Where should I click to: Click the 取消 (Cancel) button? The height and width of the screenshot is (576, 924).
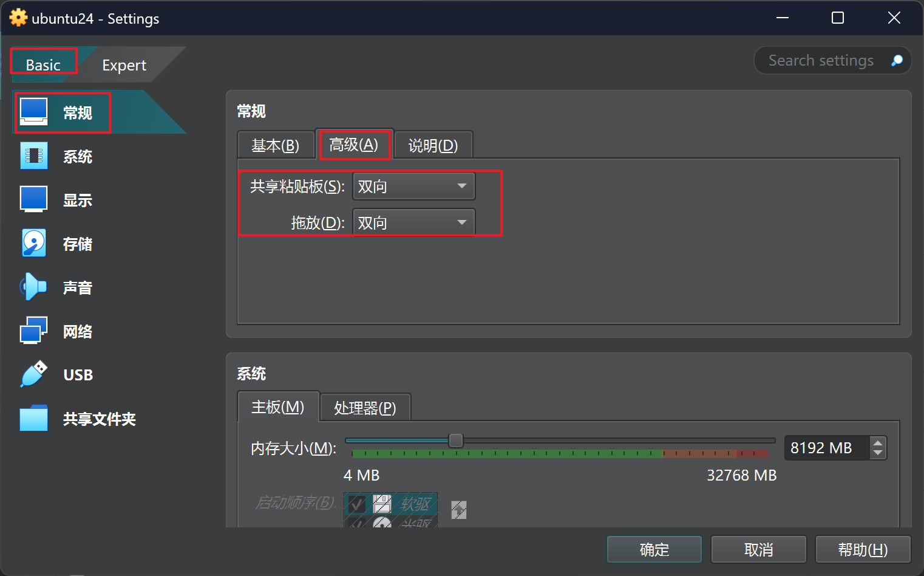point(759,549)
